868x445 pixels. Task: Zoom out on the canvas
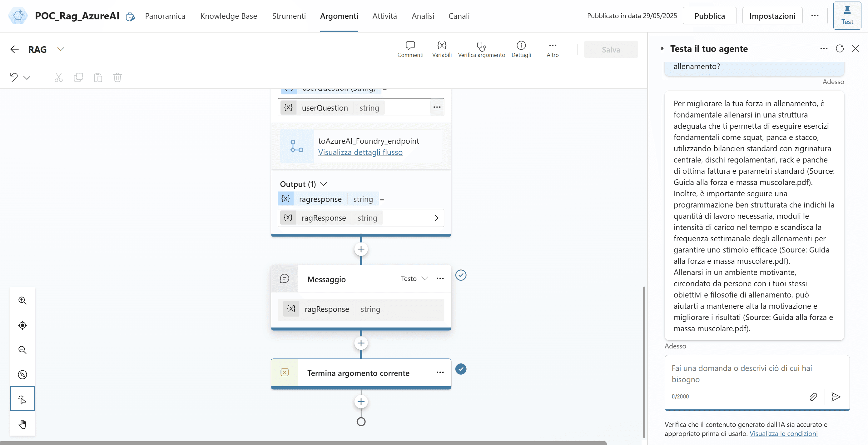pos(22,350)
